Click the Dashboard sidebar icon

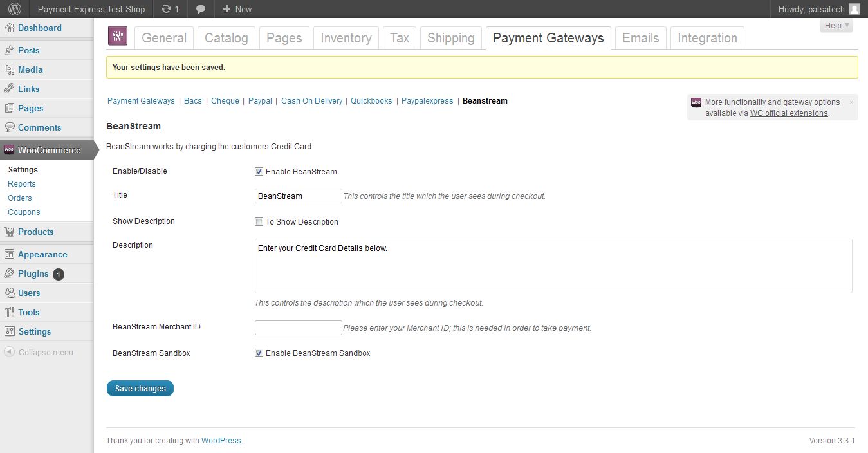[x=9, y=28]
